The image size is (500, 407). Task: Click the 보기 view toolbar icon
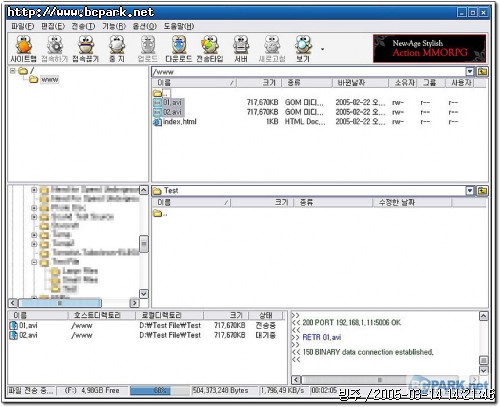pyautogui.click(x=303, y=49)
